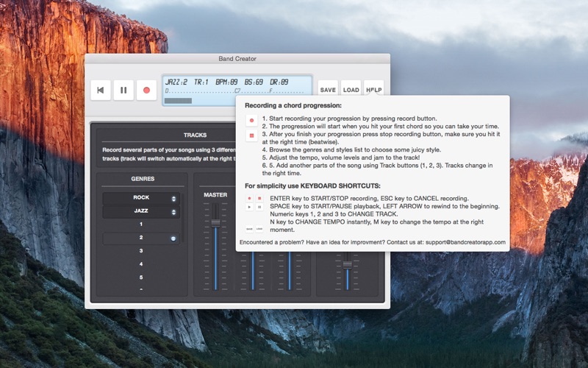Click the SAVE button
Image resolution: width=588 pixels, height=368 pixels.
pos(328,90)
